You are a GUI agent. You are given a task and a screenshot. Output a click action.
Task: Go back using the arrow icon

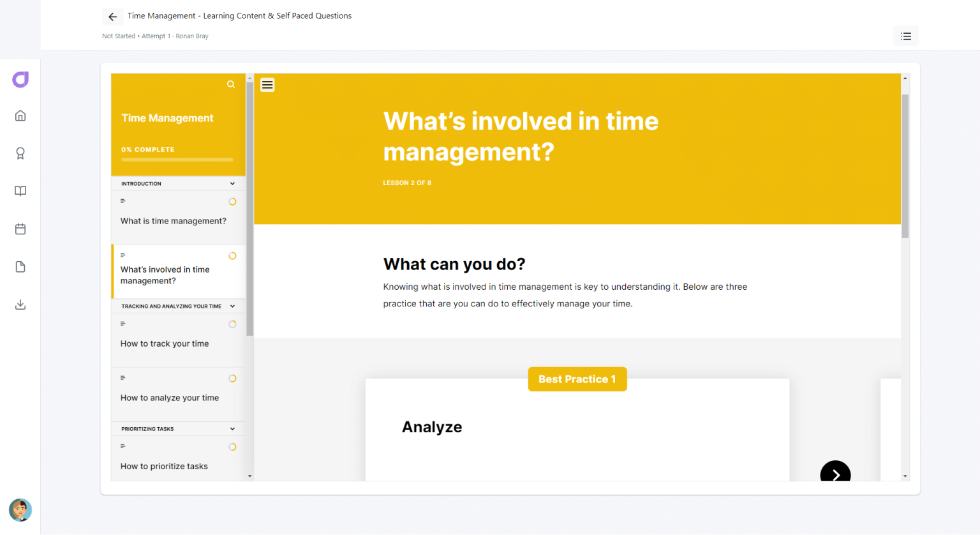(113, 17)
